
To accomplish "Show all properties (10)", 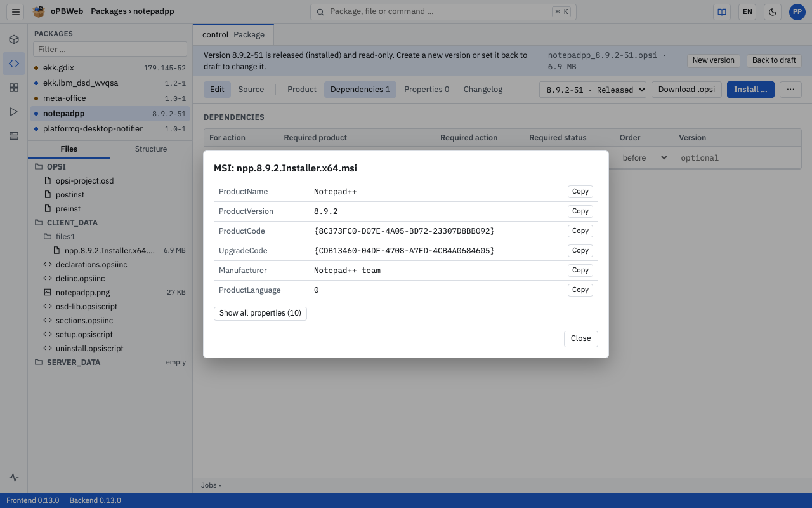I will 260,313.
